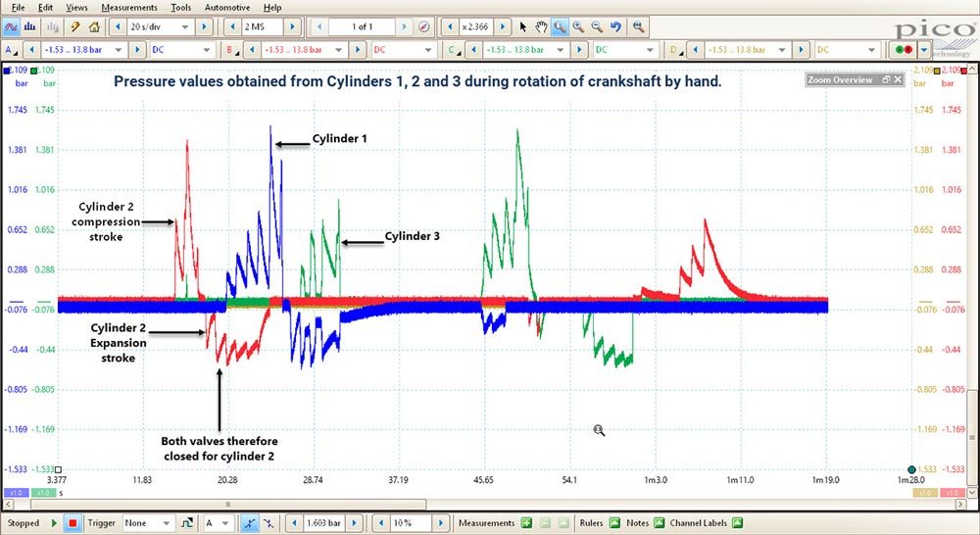
Task: Open the Trigger mode None dropdown
Action: (x=148, y=523)
